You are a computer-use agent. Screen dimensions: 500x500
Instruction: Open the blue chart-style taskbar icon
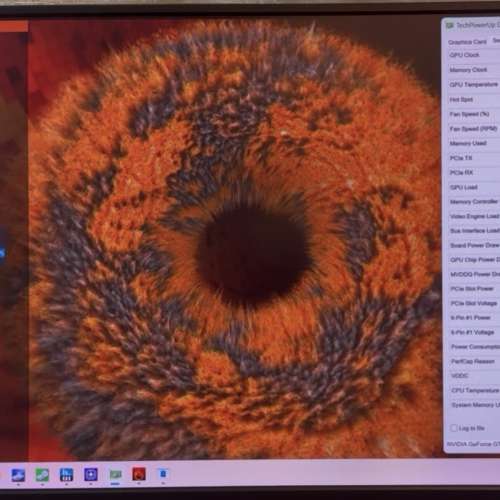(66, 474)
